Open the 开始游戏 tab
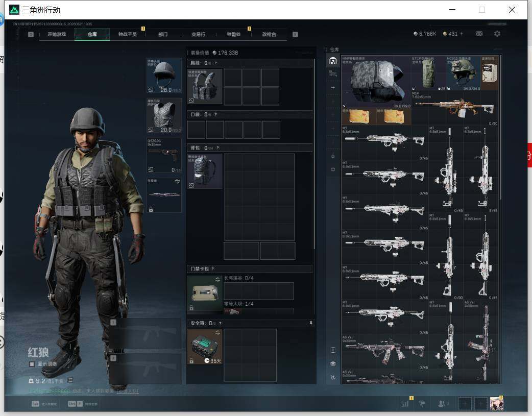Viewport: 532px width, 416px height. [57, 34]
